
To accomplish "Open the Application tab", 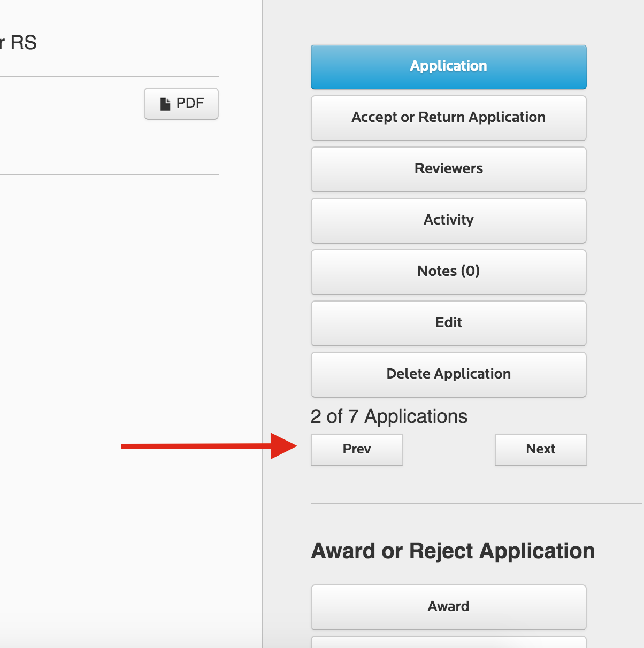I will click(448, 66).
